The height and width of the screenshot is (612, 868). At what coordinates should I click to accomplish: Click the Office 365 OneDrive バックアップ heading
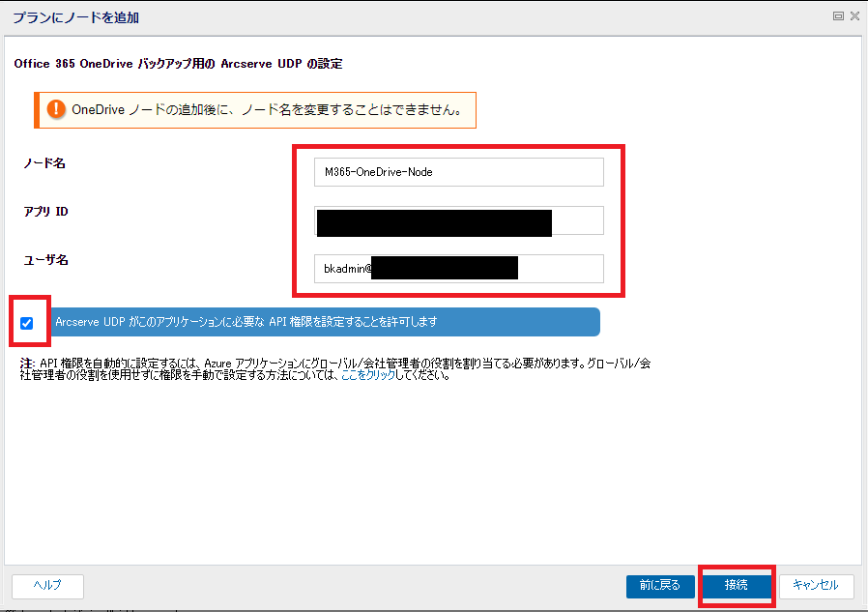(178, 64)
